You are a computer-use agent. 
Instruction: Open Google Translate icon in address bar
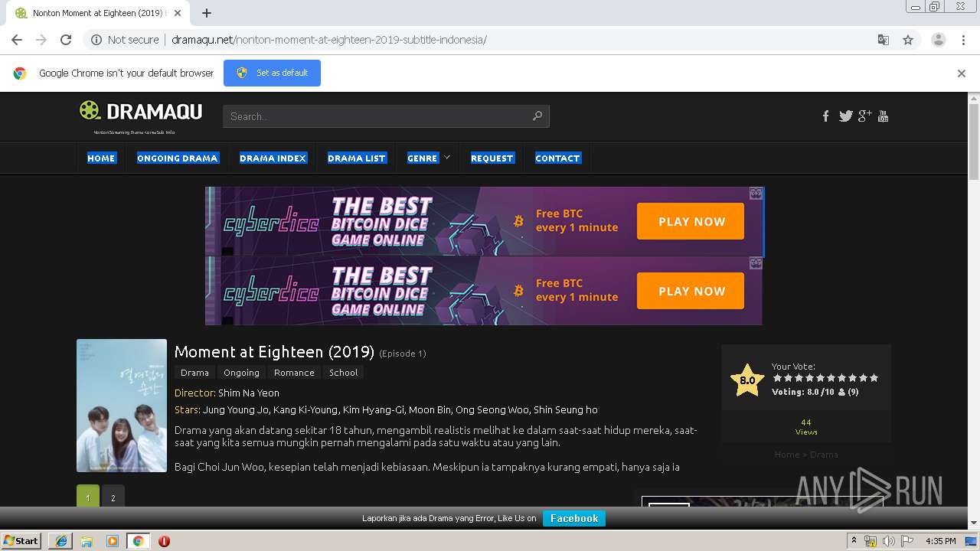[x=883, y=40]
